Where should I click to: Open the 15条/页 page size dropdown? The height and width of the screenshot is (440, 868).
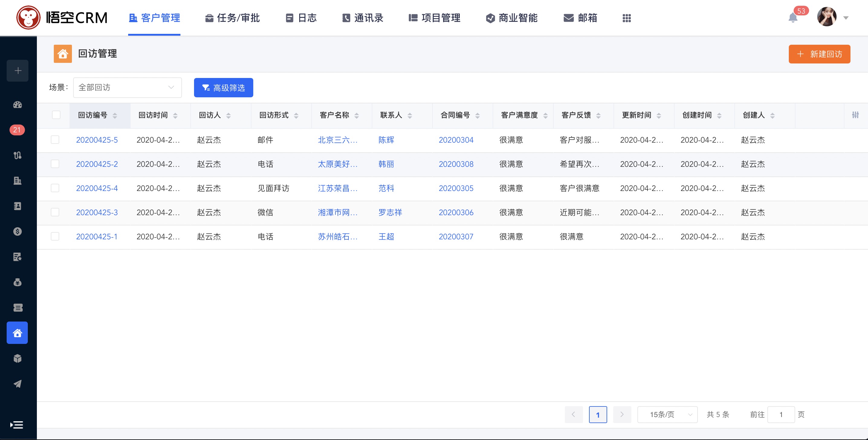(667, 414)
